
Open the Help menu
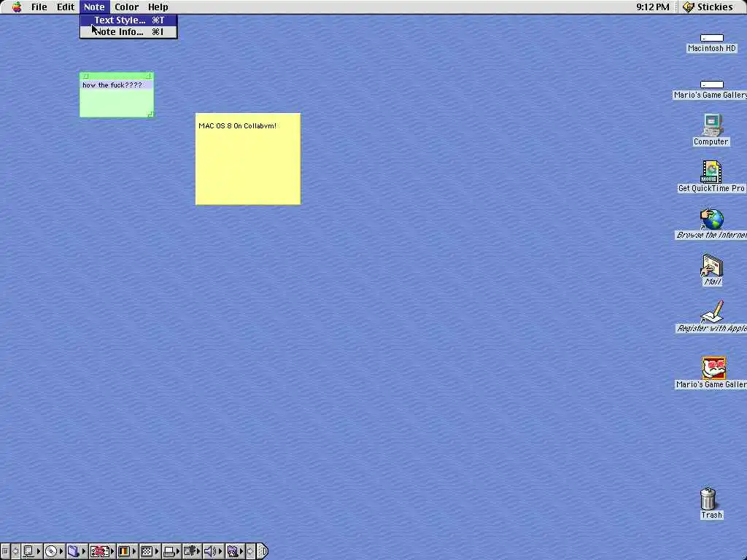[x=158, y=7]
